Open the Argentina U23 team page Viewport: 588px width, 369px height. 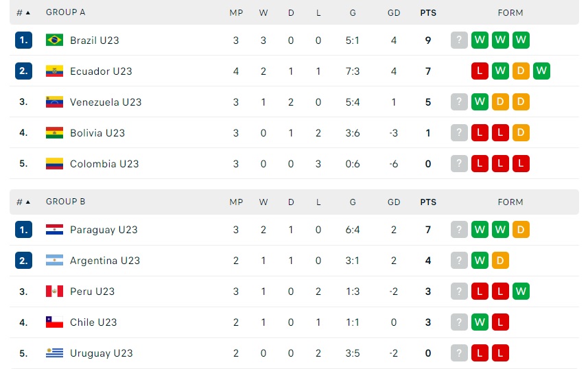(x=104, y=261)
